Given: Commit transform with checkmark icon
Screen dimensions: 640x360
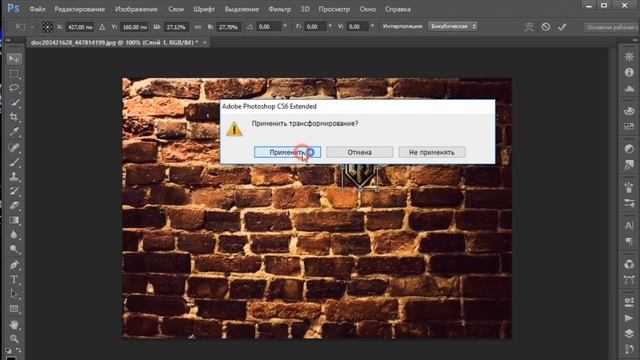Looking at the screenshot, I should (562, 27).
